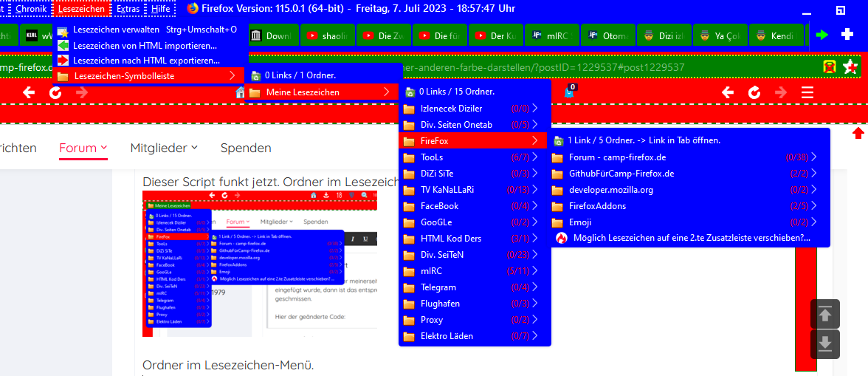868x376 pixels.
Task: Expand chevron of TV KaNaLLaRi
Action: coord(534,190)
